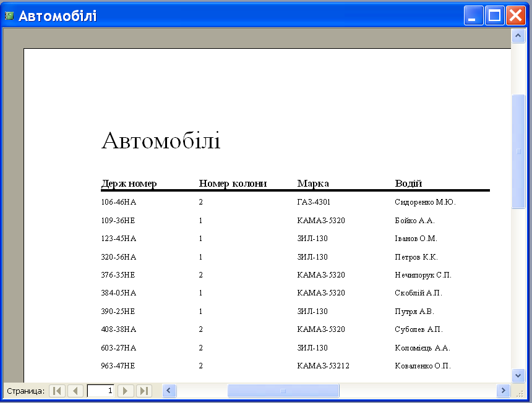Maximize the Автомобілі window
The height and width of the screenshot is (403, 532).
[494, 15]
